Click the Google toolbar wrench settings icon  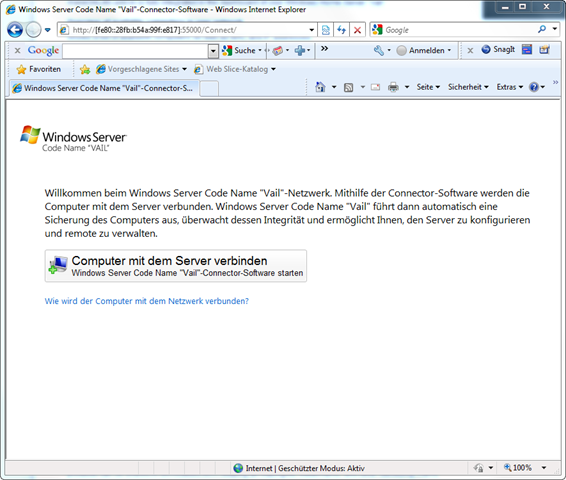pos(379,51)
